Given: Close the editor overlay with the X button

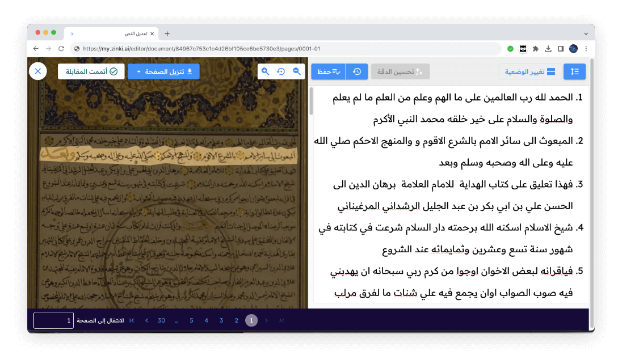Looking at the screenshot, I should point(37,71).
